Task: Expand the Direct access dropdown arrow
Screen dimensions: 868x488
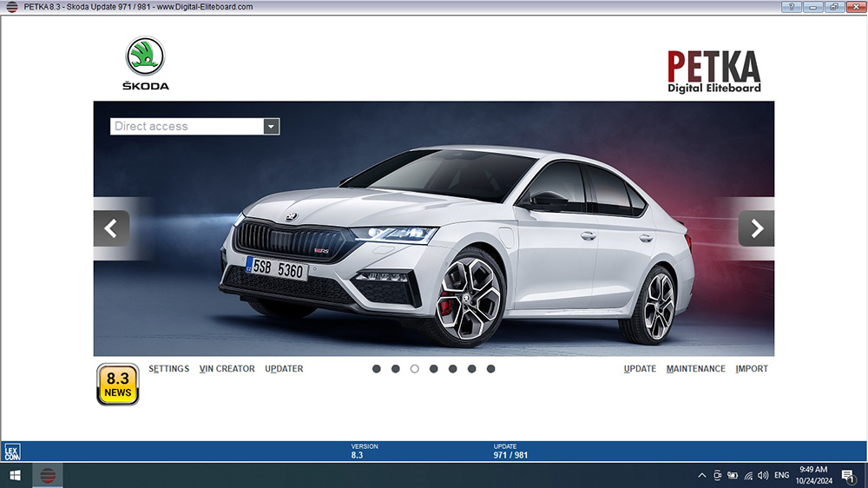Action: pyautogui.click(x=271, y=126)
